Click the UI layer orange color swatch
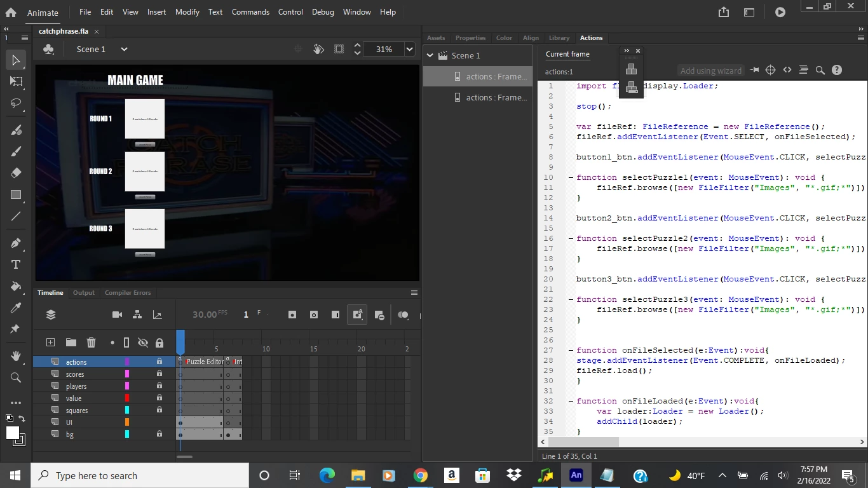The height and width of the screenshot is (488, 868). 127,423
